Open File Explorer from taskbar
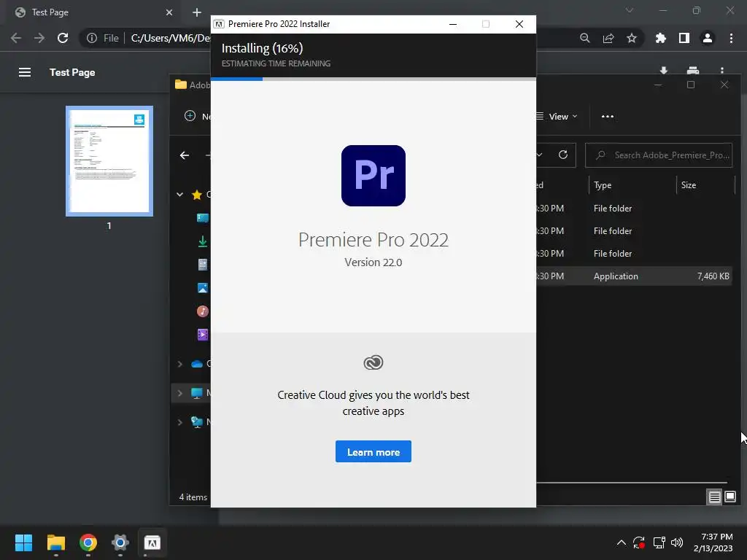This screenshot has height=560, width=747. [55, 542]
